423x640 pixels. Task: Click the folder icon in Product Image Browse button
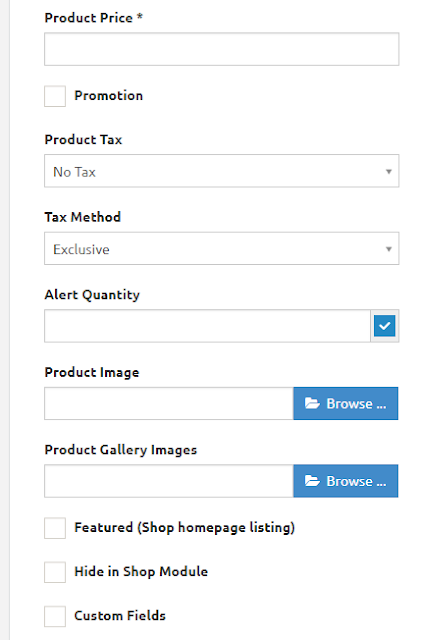tap(312, 403)
